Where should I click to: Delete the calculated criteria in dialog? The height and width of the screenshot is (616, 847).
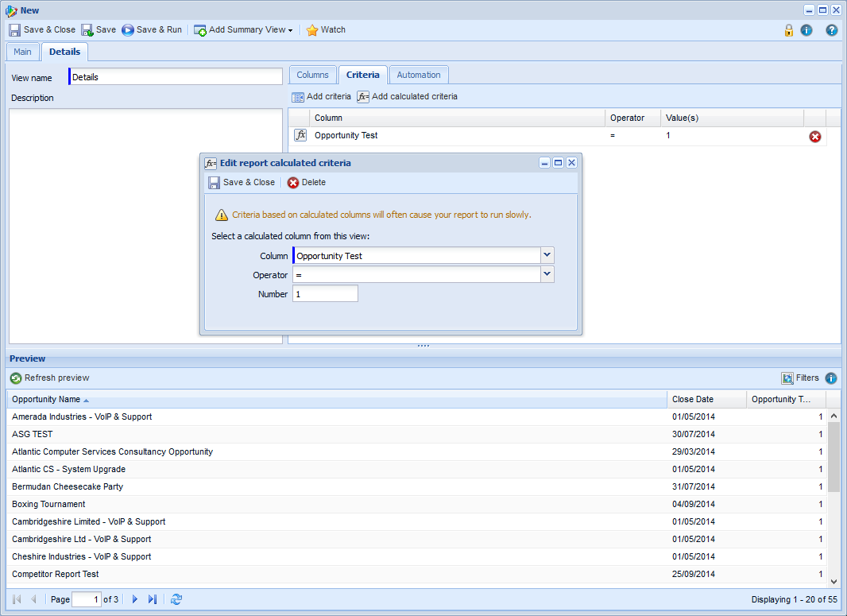click(307, 183)
